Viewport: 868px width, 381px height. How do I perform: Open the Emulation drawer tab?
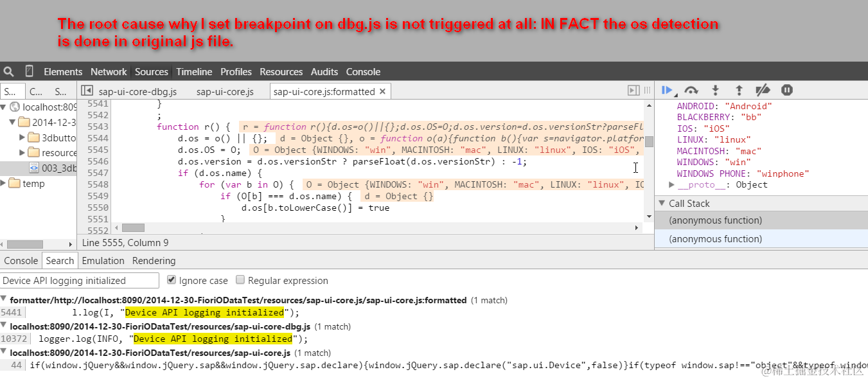point(103,260)
